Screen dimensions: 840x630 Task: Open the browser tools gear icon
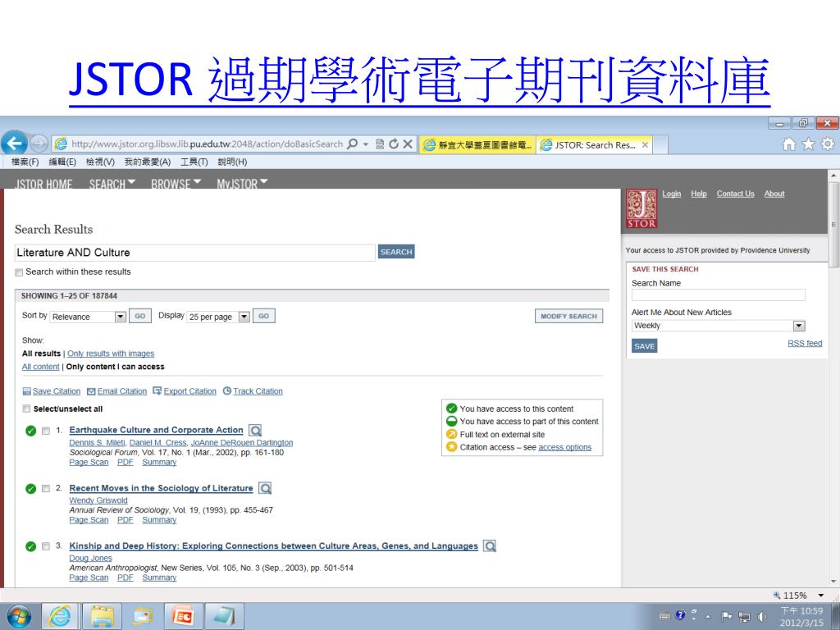tap(828, 144)
